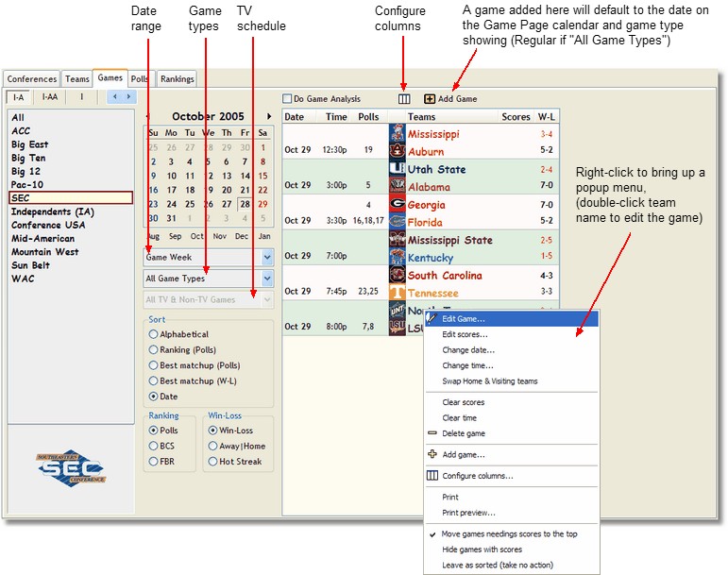Viewport: 728px width, 575px height.
Task: Click the left arrow division navigation button
Action: (x=114, y=97)
